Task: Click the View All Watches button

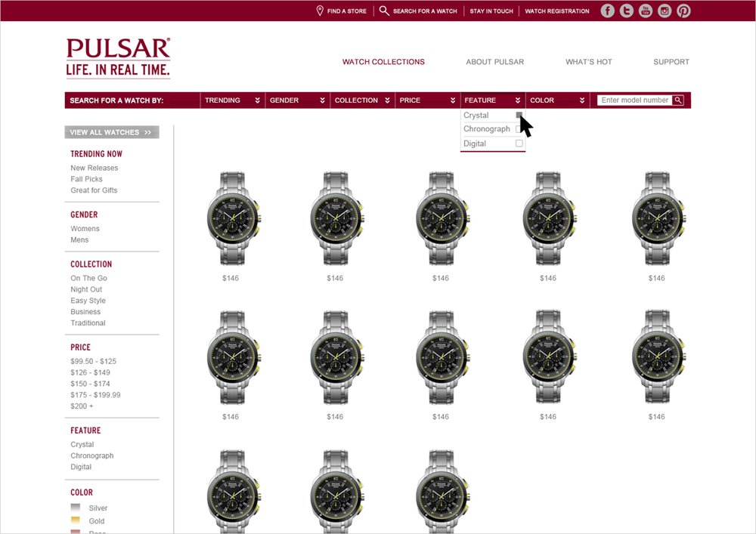Action: click(112, 132)
